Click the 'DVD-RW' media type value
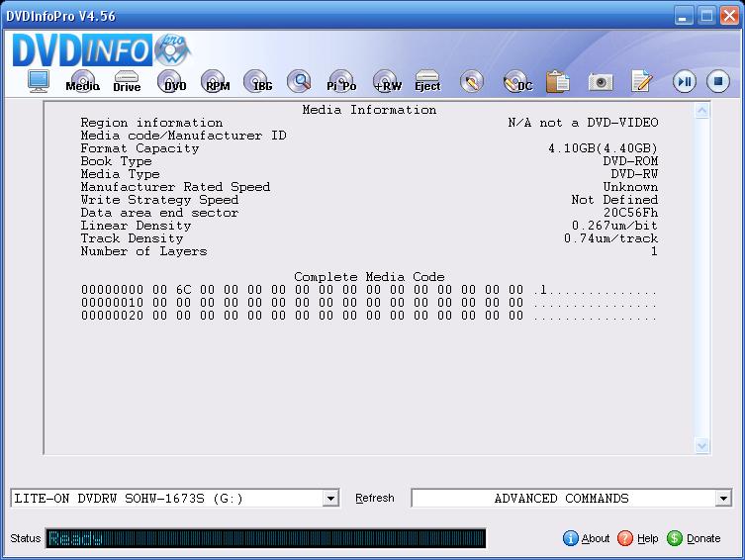Image resolution: width=745 pixels, height=560 pixels. point(634,174)
